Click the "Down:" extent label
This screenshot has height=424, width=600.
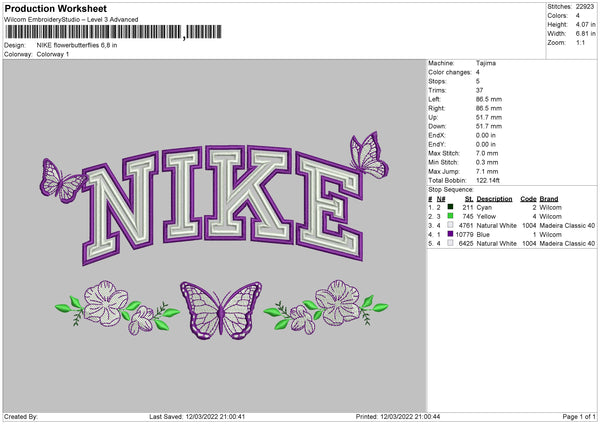pyautogui.click(x=437, y=126)
